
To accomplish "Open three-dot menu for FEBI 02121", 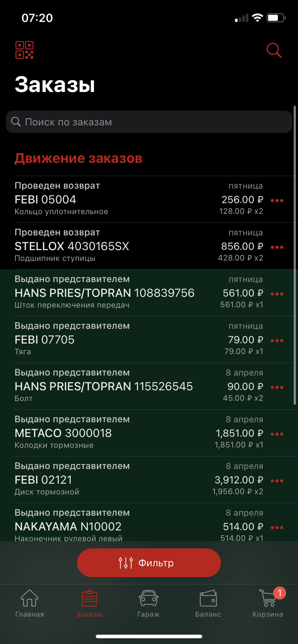I will point(277,481).
